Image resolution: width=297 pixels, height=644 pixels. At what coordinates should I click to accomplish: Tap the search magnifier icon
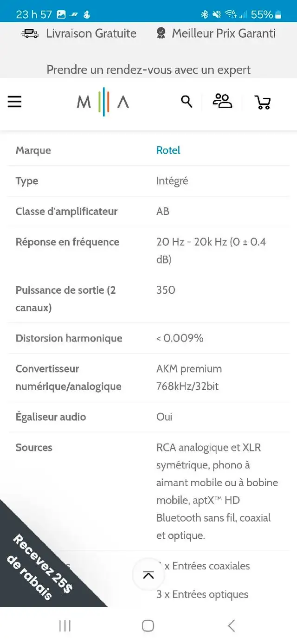(187, 101)
